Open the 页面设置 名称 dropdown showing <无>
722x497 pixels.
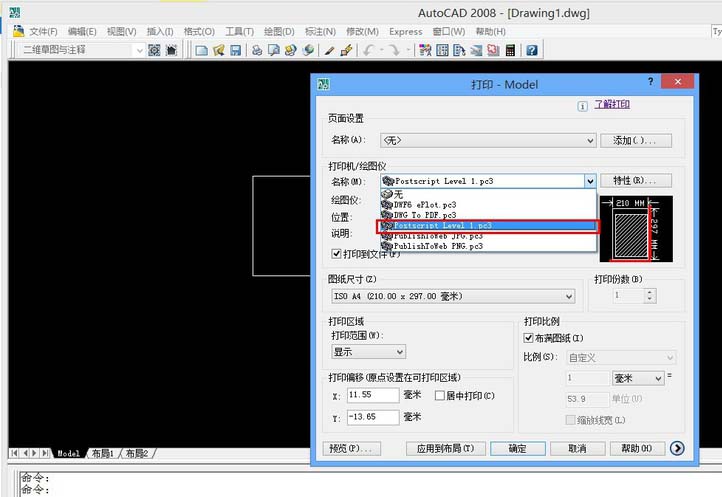pyautogui.click(x=488, y=140)
